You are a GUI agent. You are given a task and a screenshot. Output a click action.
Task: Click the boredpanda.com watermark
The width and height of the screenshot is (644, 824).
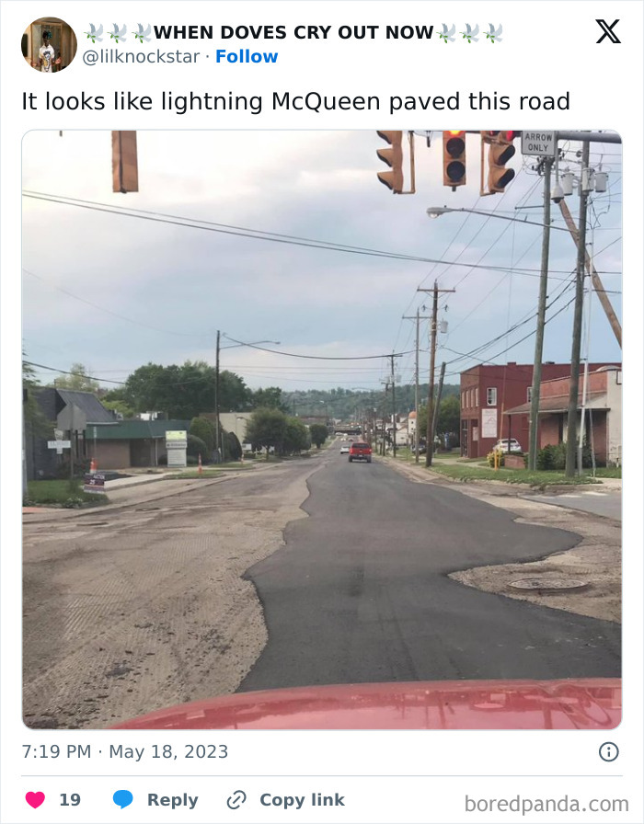tap(546, 804)
